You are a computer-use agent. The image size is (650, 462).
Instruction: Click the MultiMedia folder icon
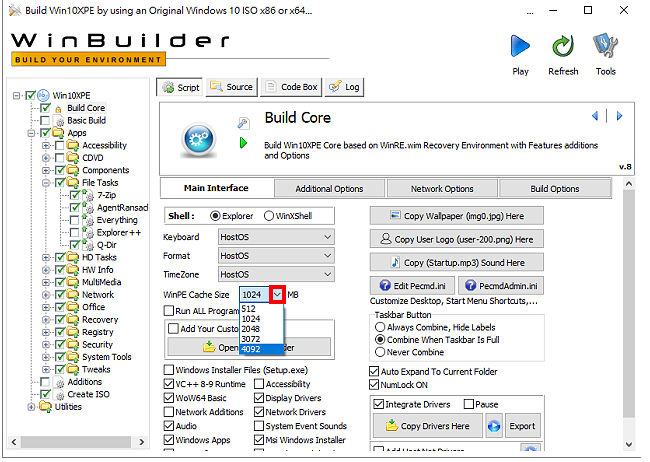(73, 282)
